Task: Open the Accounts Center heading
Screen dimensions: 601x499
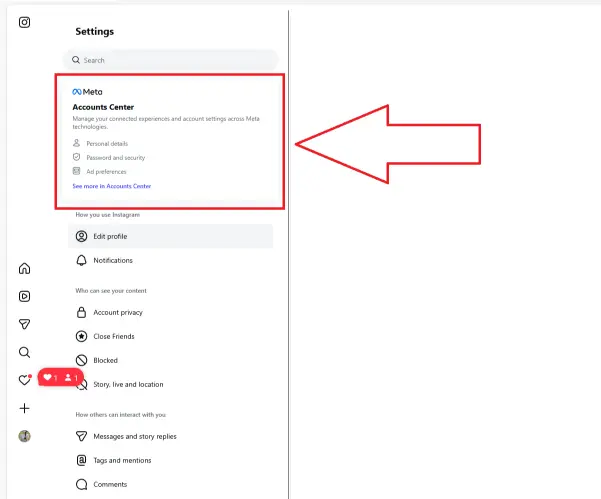Action: [103, 107]
